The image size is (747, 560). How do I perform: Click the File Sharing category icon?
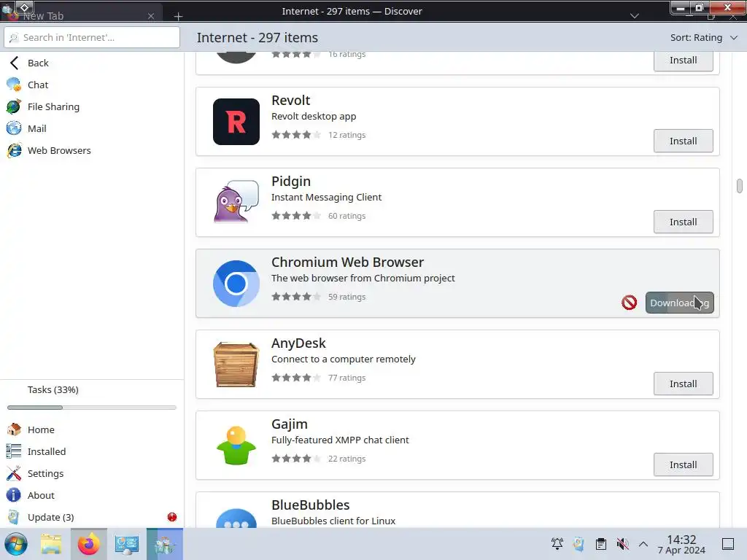tap(14, 106)
